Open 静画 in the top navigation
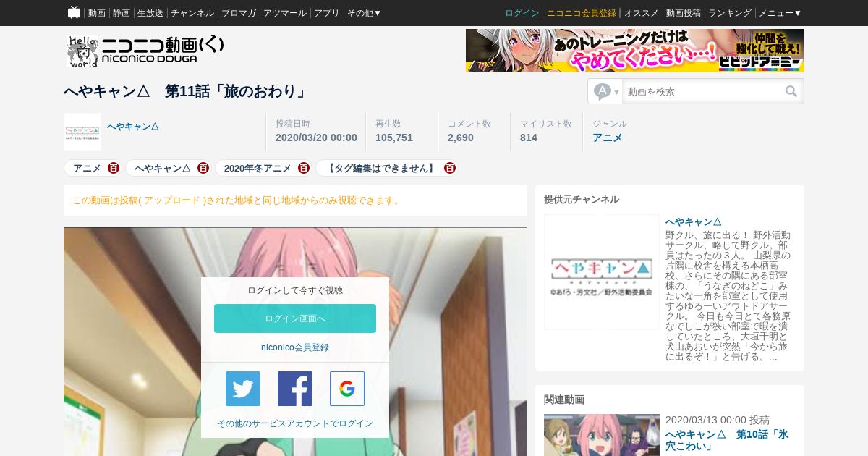The image size is (868, 456). pos(122,13)
